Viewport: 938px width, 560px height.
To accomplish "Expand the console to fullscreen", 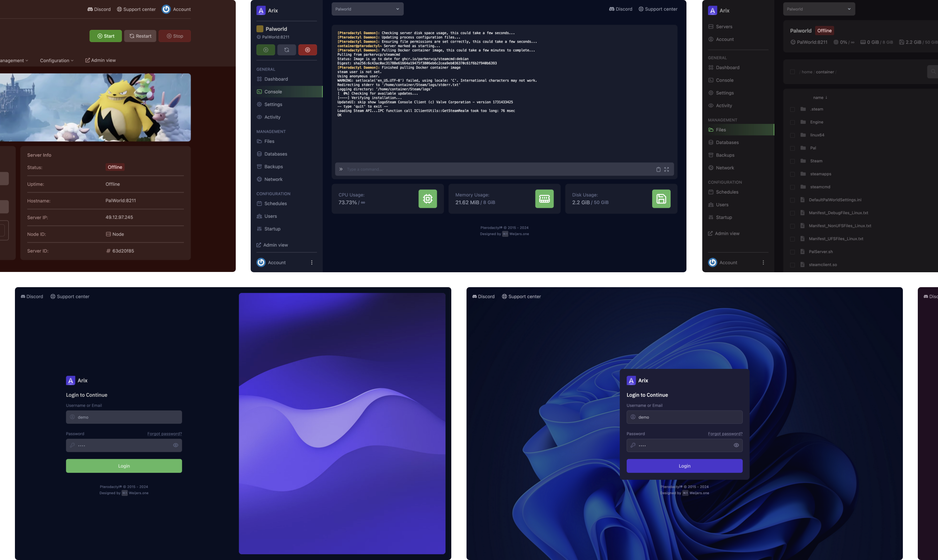I will pos(667,169).
